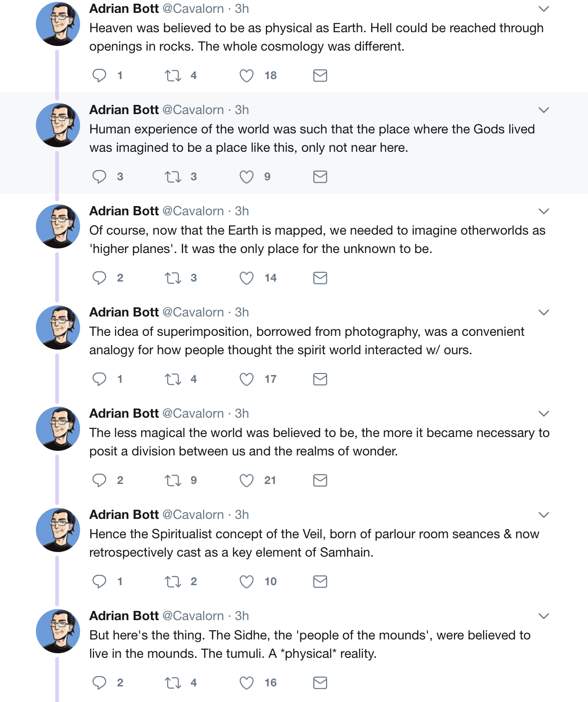Expand more menu on superimposition tweet

544,312
